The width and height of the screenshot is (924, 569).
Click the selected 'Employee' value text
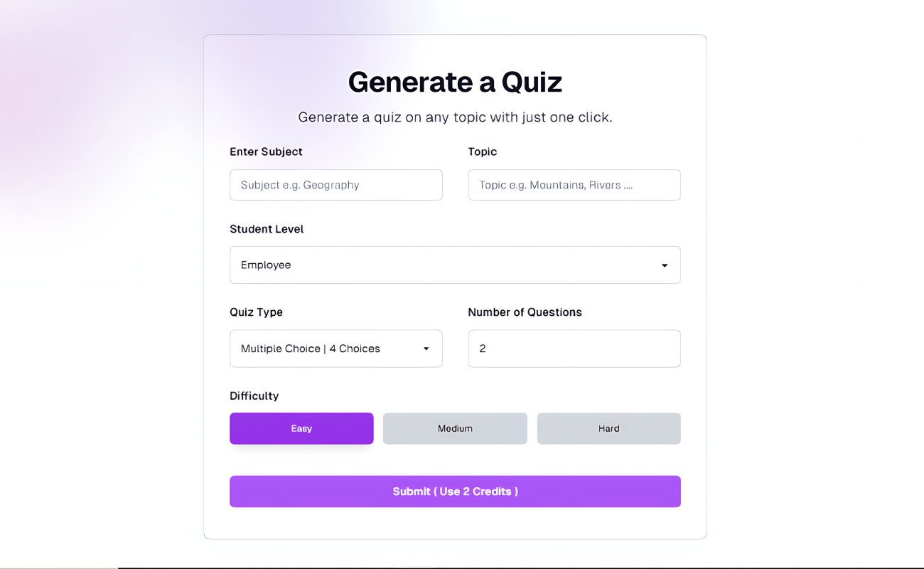[x=266, y=265]
